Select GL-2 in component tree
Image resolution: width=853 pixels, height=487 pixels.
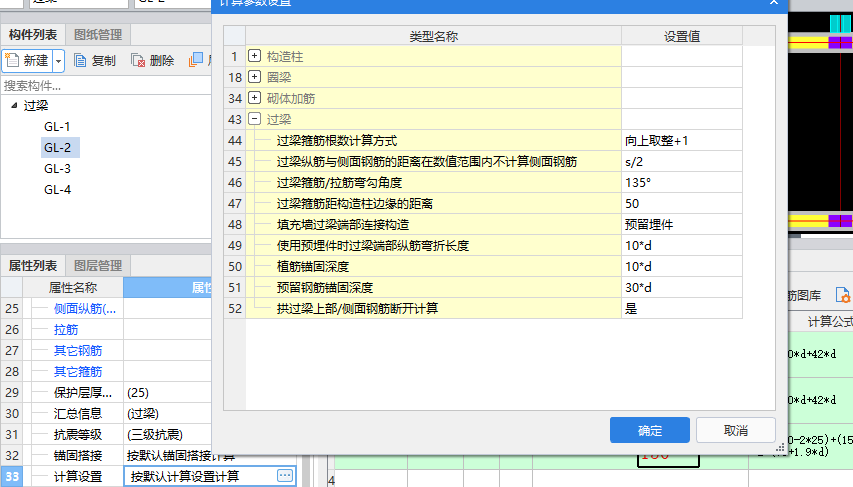[58, 147]
